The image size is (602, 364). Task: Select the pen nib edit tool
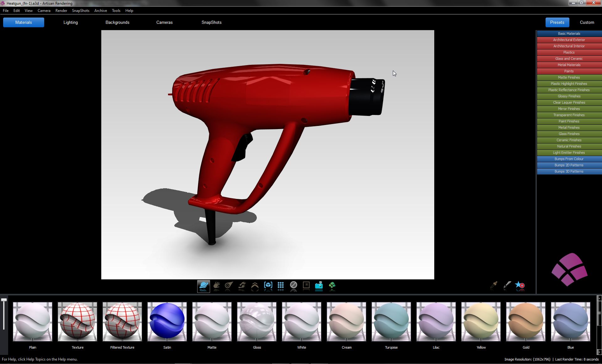(507, 285)
